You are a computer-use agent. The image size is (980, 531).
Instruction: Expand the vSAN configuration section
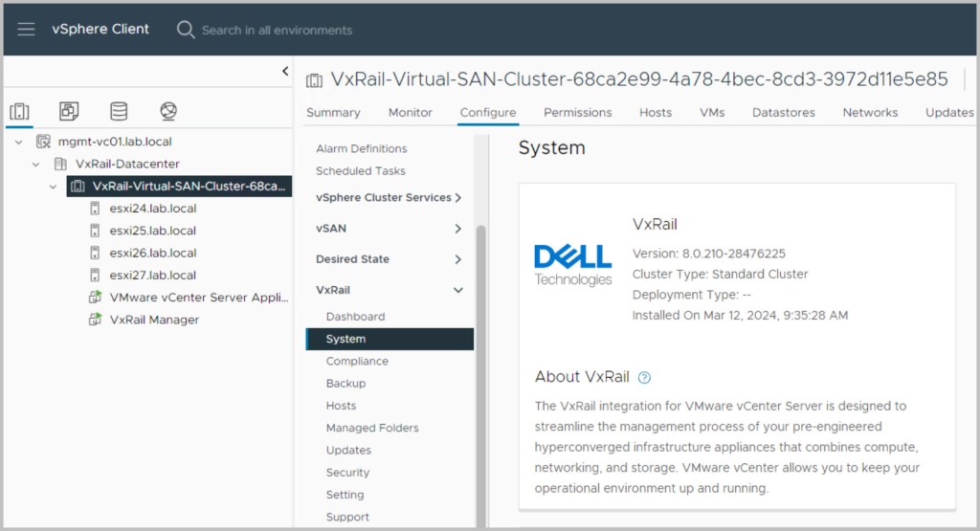tap(458, 229)
